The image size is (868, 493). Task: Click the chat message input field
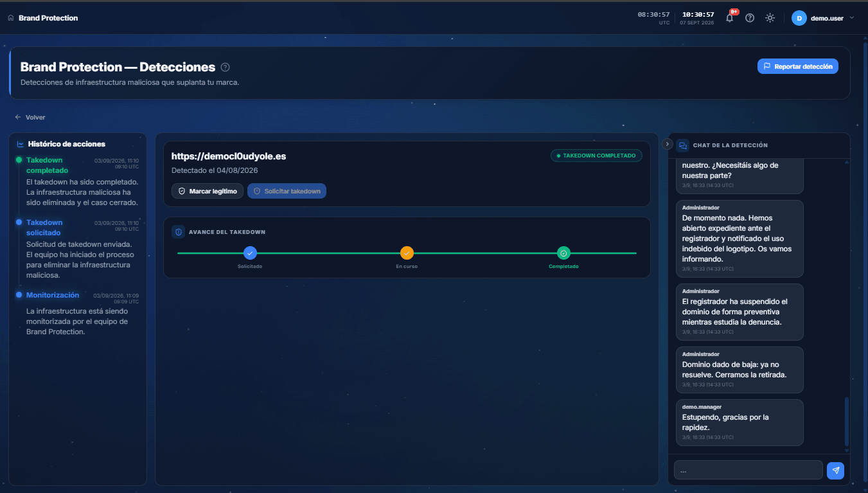click(x=748, y=470)
